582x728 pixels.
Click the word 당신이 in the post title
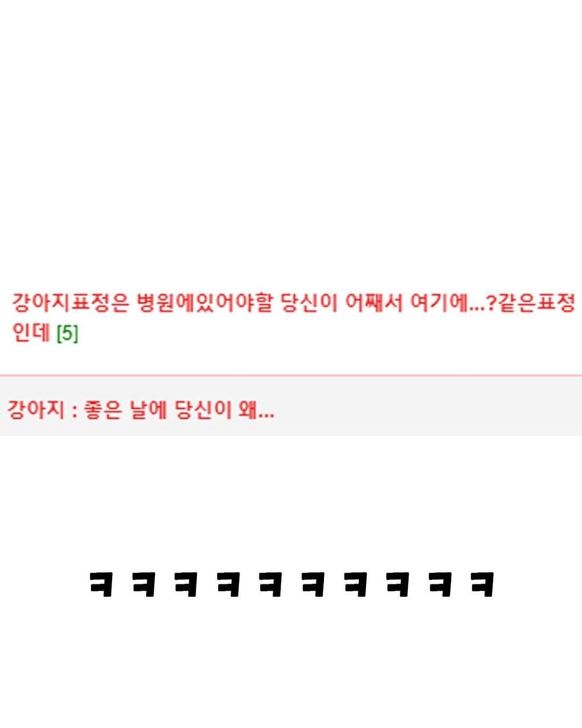[309, 303]
